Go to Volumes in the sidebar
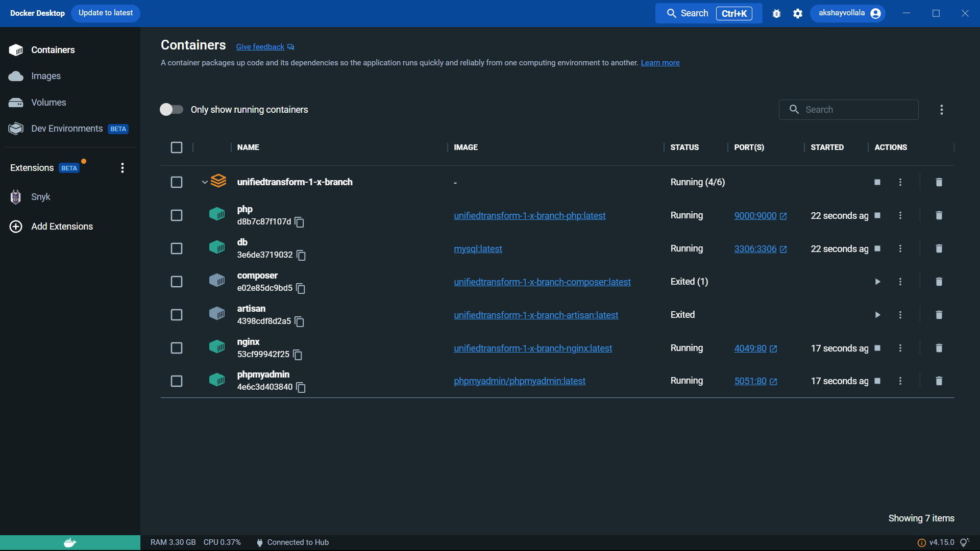Image resolution: width=980 pixels, height=551 pixels. [48, 103]
